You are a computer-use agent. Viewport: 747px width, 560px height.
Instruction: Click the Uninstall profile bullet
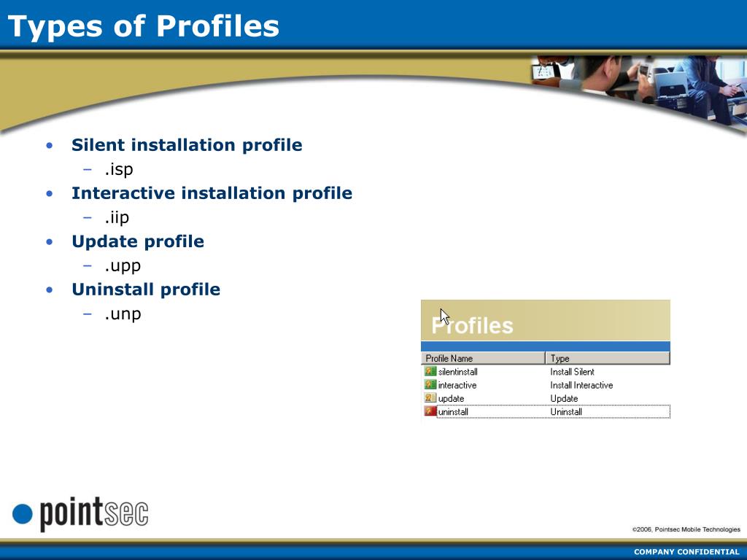pos(146,289)
